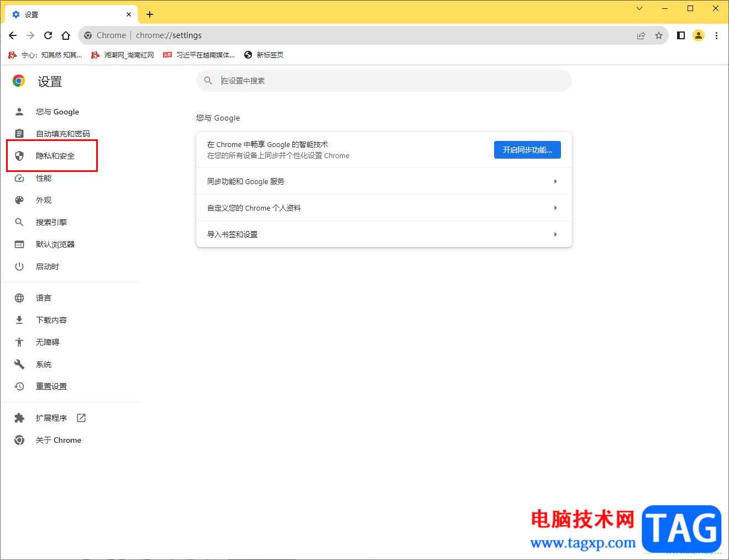Click the forward navigation arrow
Image resolution: width=729 pixels, height=560 pixels.
30,35
